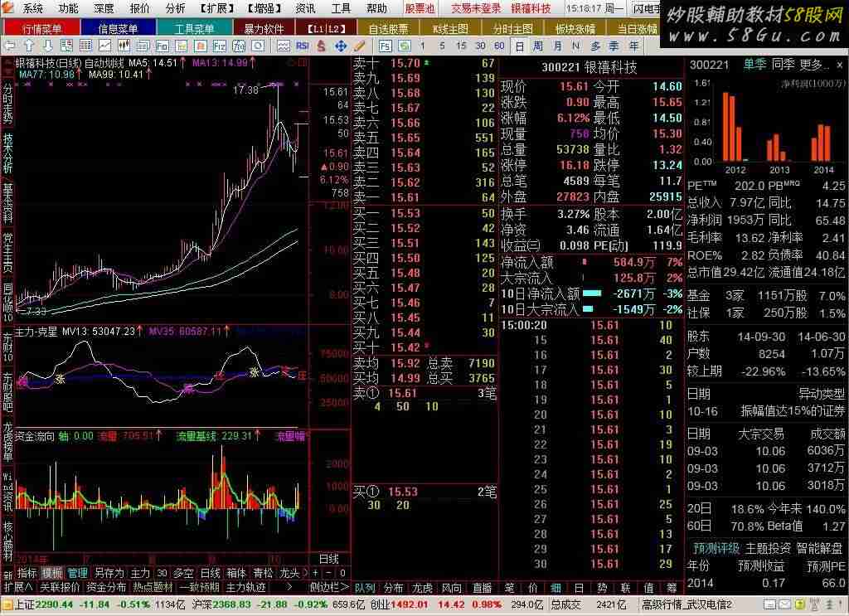Viewport: 849px width, 616px height.
Task: Expand 更多.. in the finance panel
Action: [x=814, y=65]
